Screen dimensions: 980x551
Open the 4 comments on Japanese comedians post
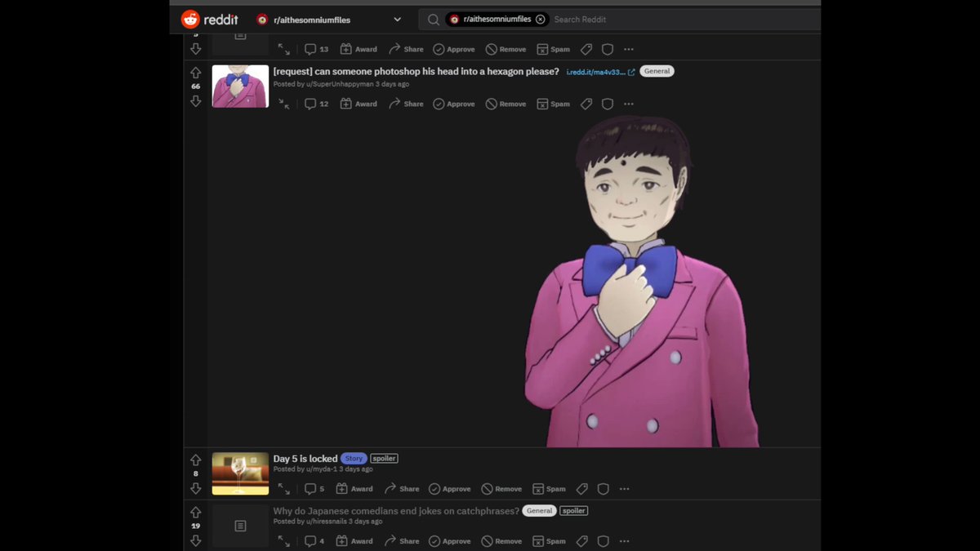[x=314, y=541]
